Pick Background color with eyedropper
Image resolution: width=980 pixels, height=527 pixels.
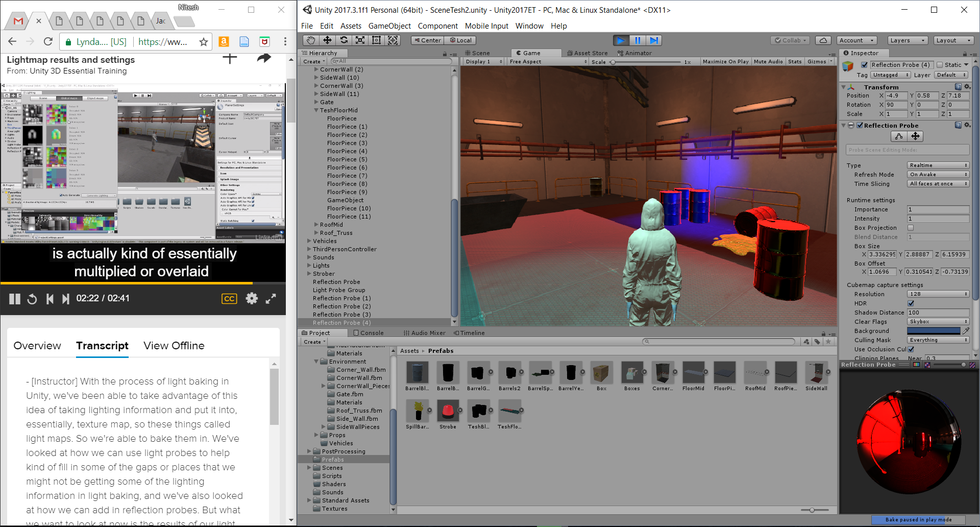point(966,331)
